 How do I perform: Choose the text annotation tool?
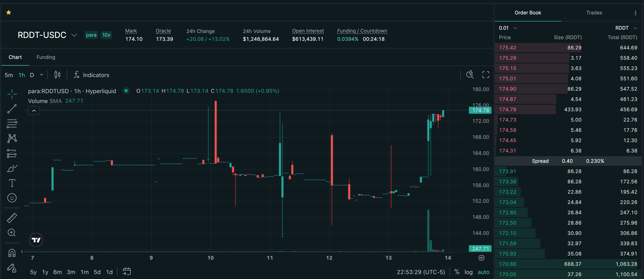(12, 183)
